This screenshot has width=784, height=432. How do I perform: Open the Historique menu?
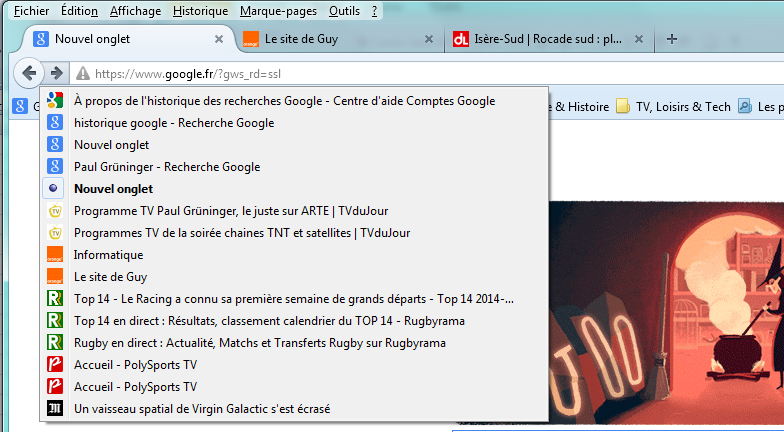click(200, 11)
